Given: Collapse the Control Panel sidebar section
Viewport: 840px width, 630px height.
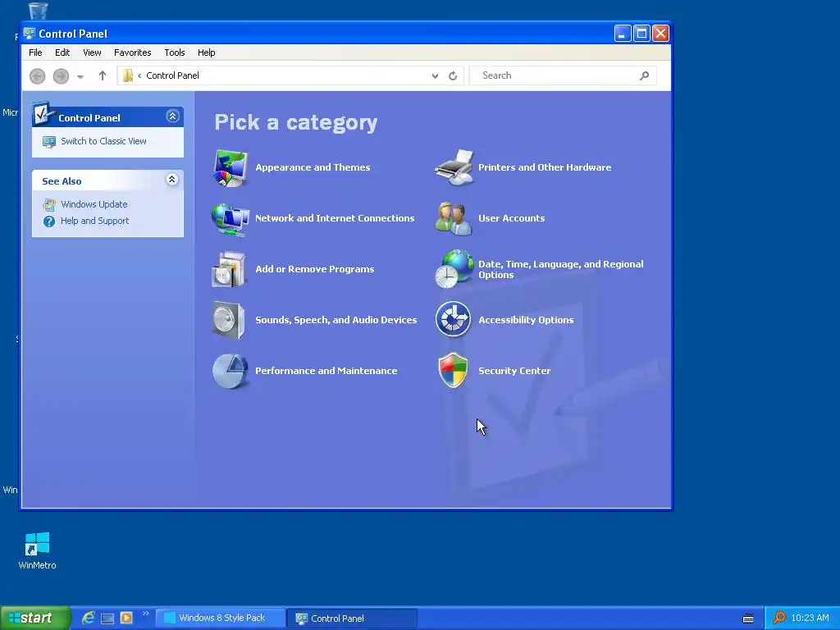Looking at the screenshot, I should 172,116.
